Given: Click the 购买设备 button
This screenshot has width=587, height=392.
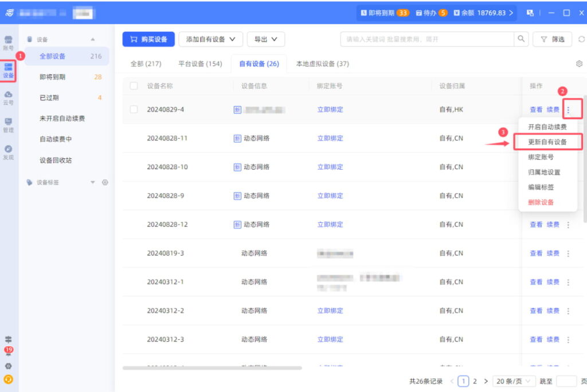Looking at the screenshot, I should (148, 40).
